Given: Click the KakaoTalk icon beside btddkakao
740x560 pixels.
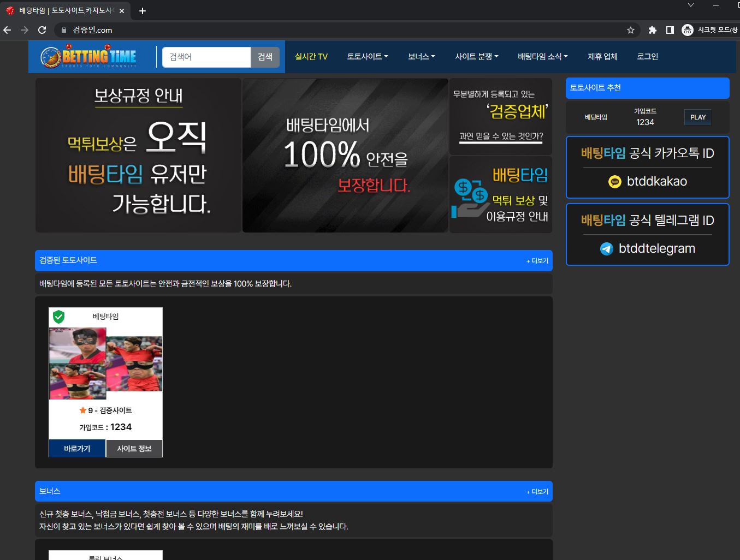Looking at the screenshot, I should click(615, 182).
